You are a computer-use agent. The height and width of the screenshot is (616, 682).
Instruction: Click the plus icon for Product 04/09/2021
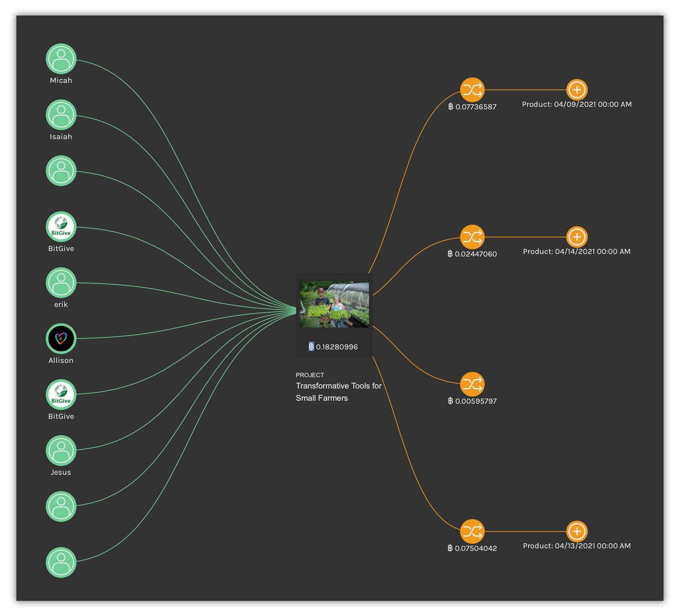[577, 89]
